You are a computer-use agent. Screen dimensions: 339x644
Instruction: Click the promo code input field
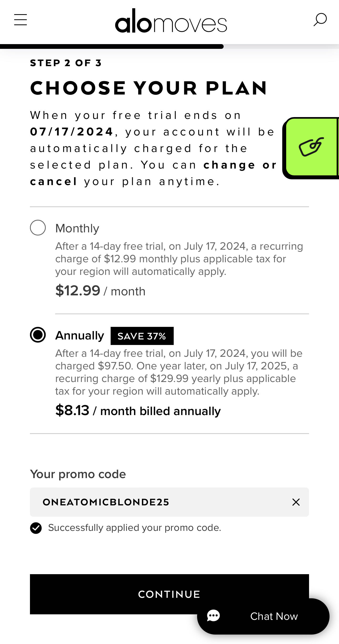(169, 502)
